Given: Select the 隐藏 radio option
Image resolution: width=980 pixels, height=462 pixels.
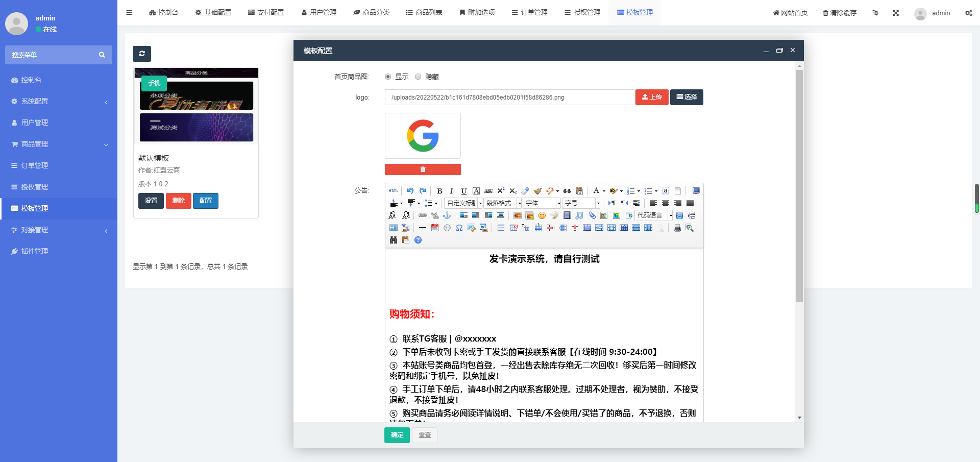Looking at the screenshot, I should tap(418, 77).
